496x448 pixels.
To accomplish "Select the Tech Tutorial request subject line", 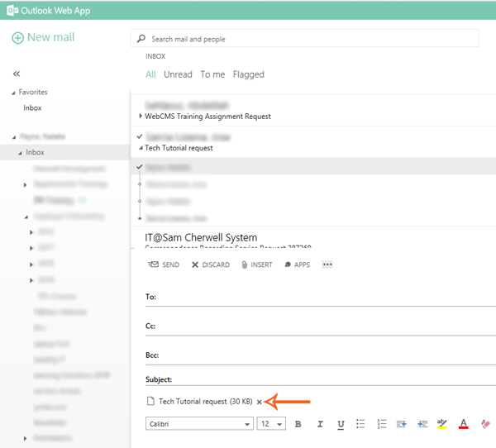I will point(179,148).
